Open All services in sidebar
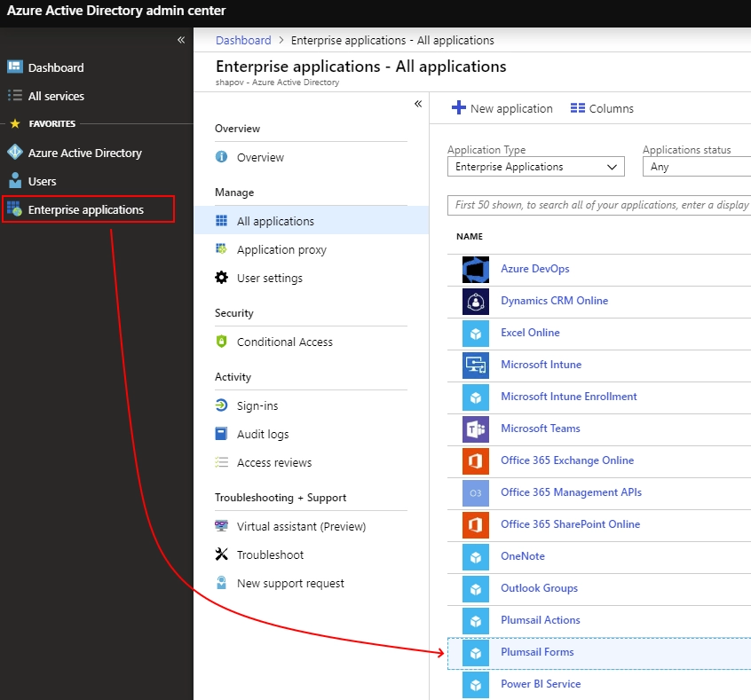The height and width of the screenshot is (700, 751). [x=56, y=96]
